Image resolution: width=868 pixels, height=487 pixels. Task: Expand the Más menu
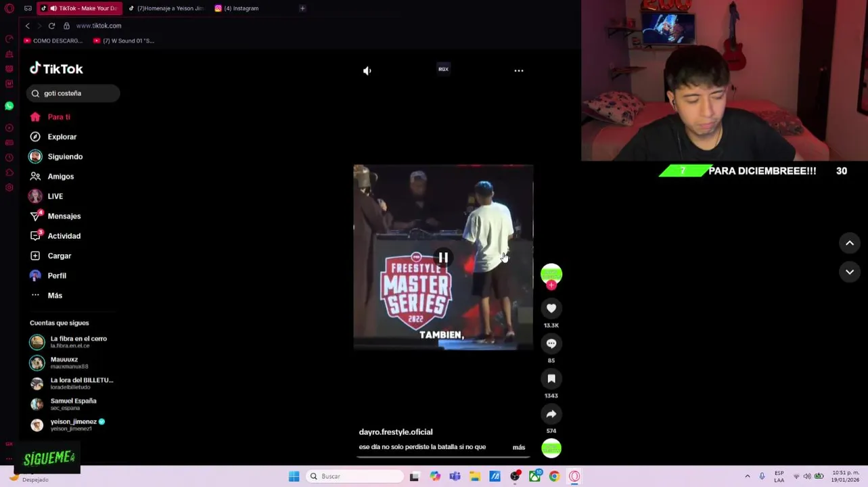click(55, 296)
